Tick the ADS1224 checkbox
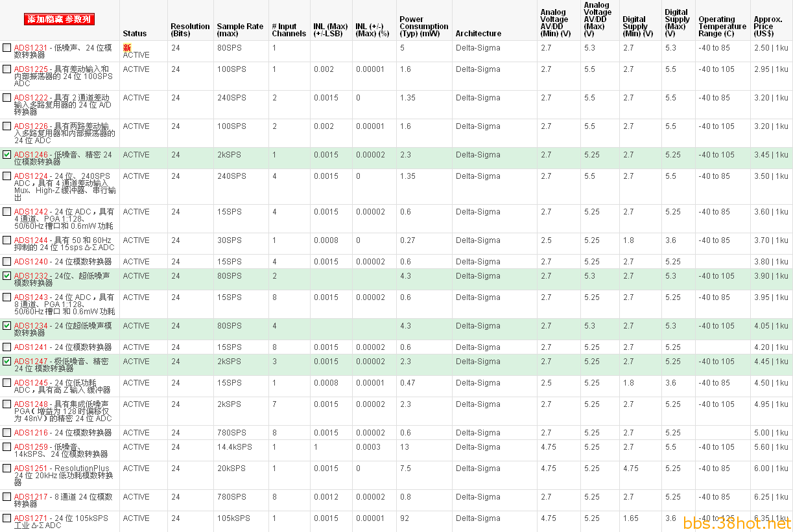Image resolution: width=793 pixels, height=532 pixels. click(x=6, y=176)
